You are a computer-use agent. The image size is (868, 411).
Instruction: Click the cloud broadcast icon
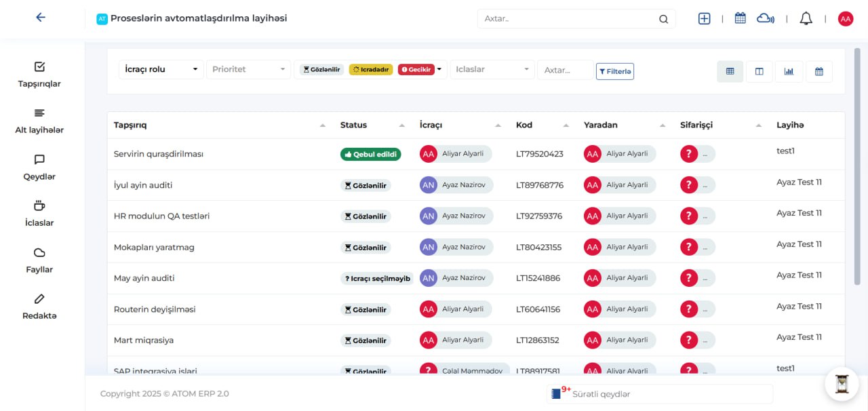(x=765, y=19)
